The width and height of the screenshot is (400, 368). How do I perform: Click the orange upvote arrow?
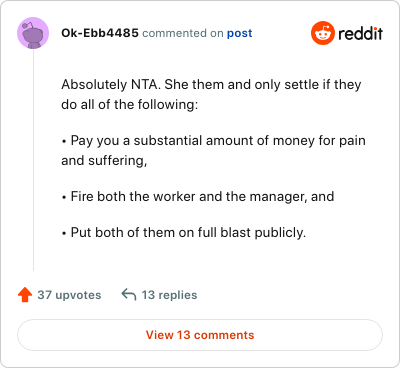pyautogui.click(x=25, y=295)
